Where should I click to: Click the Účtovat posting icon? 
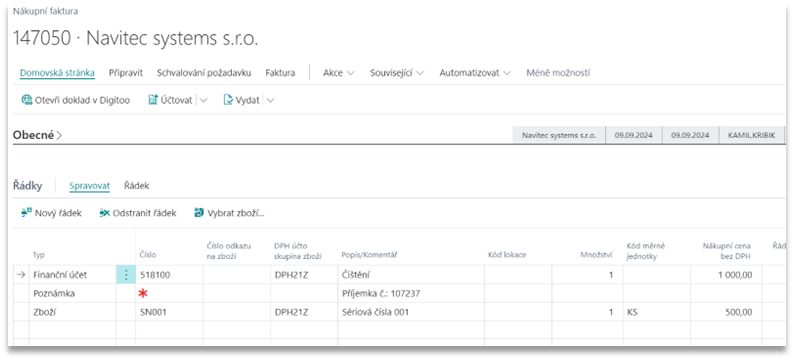[153, 100]
